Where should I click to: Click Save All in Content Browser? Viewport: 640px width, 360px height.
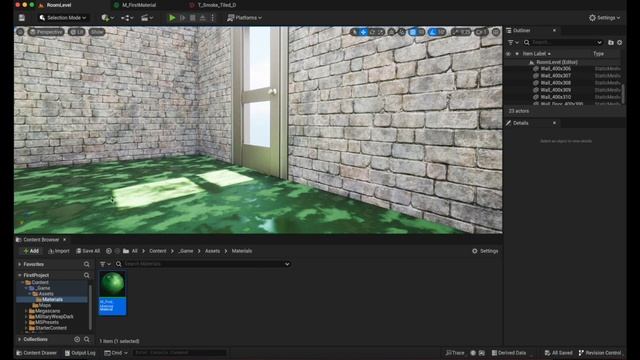click(88, 251)
